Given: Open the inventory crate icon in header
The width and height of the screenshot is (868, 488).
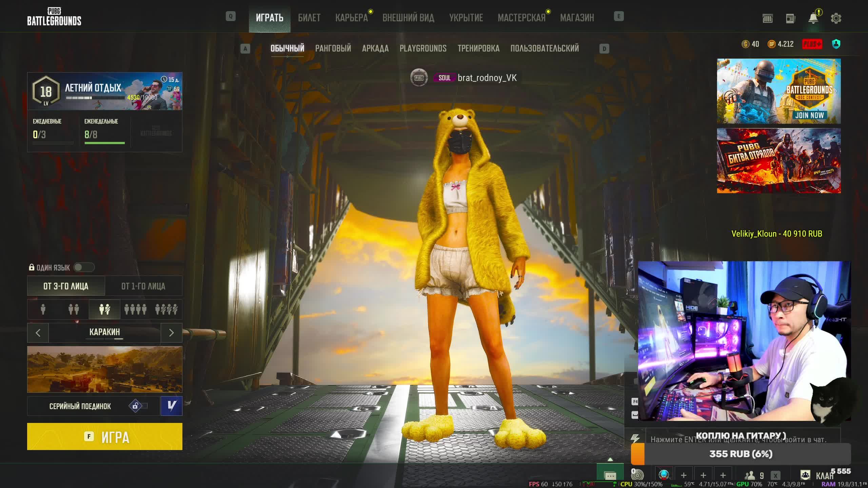Looking at the screenshot, I should point(768,18).
